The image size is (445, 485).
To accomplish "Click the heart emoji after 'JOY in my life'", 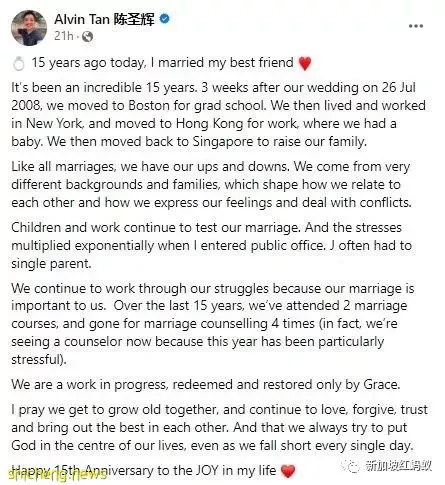I will coord(288,471).
